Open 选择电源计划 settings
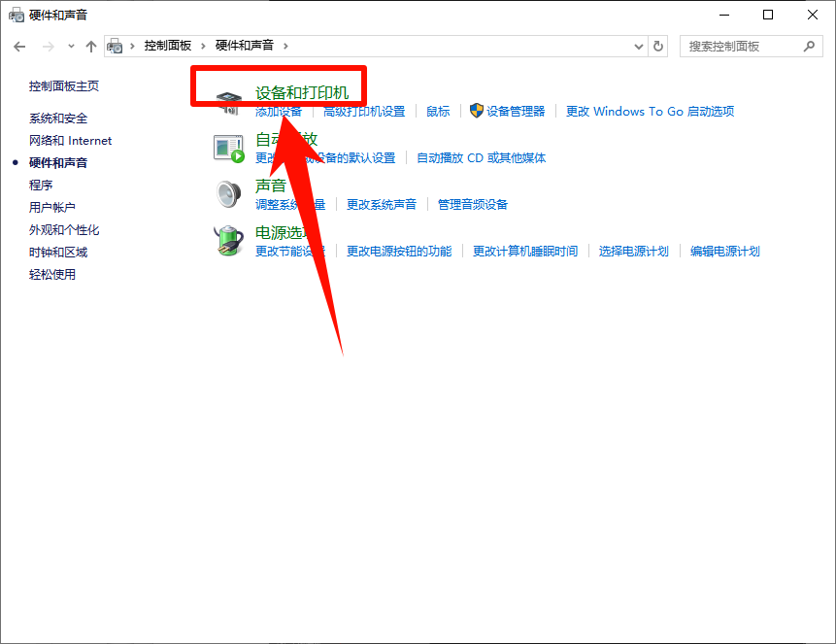The height and width of the screenshot is (644, 836). point(633,250)
